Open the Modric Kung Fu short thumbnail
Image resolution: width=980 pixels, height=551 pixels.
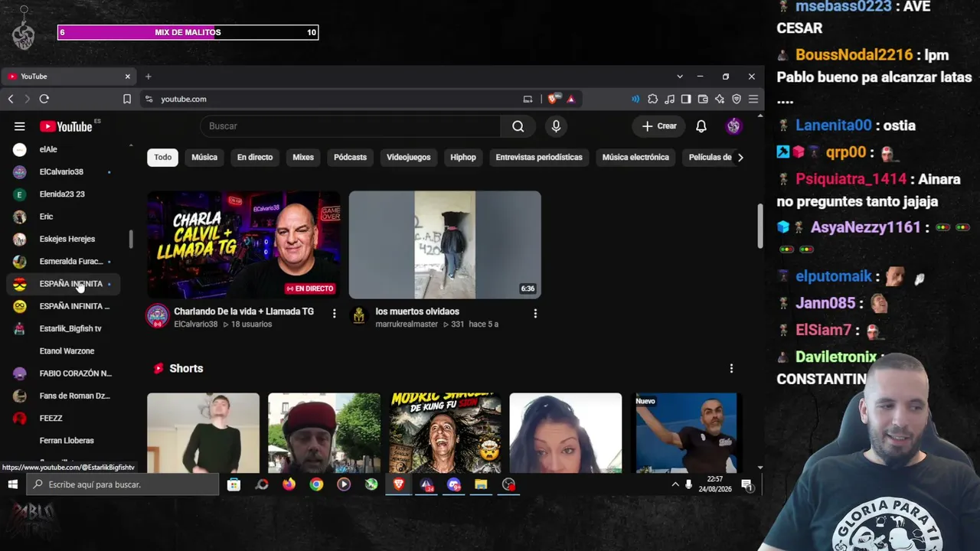pos(445,433)
